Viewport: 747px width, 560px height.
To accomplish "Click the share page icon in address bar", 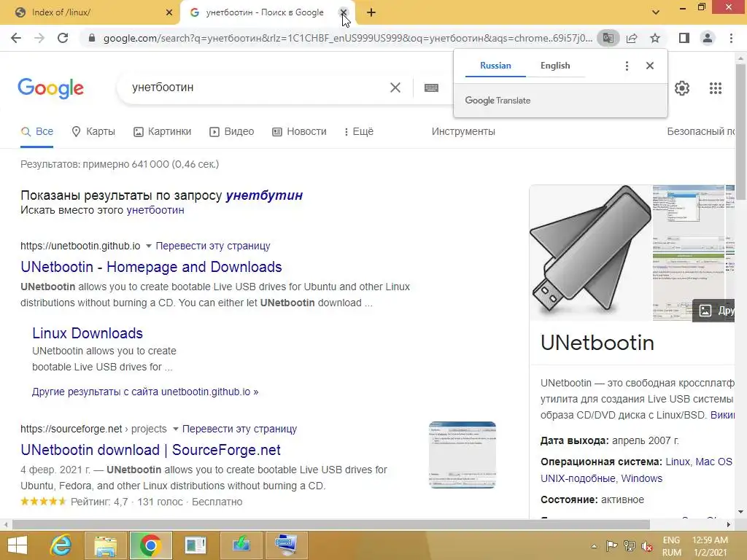I will coord(632,38).
